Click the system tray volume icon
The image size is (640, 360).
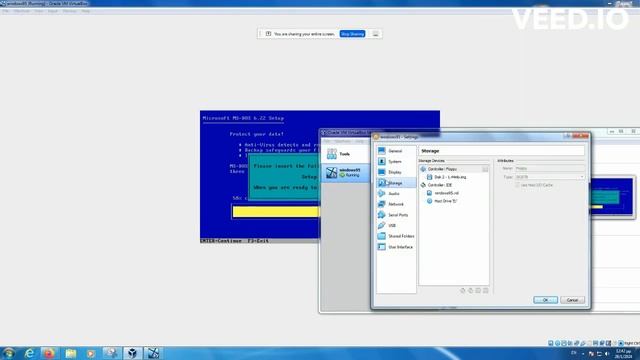[607, 353]
